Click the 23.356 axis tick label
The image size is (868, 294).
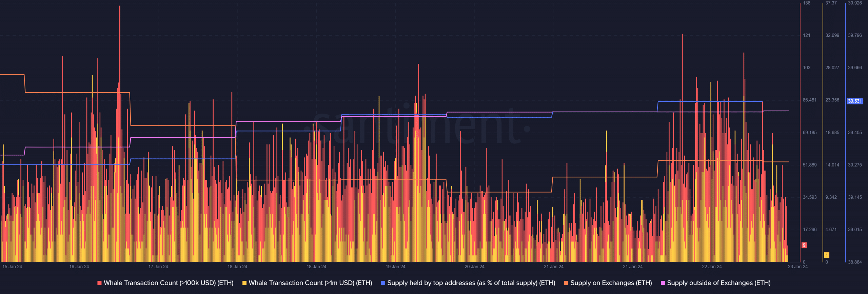[832, 100]
